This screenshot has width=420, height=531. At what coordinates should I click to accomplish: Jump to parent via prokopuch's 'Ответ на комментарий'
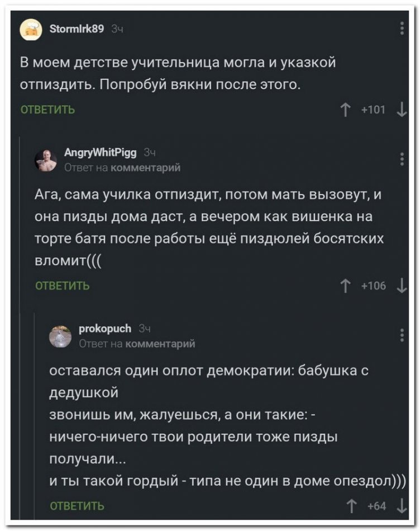137,344
